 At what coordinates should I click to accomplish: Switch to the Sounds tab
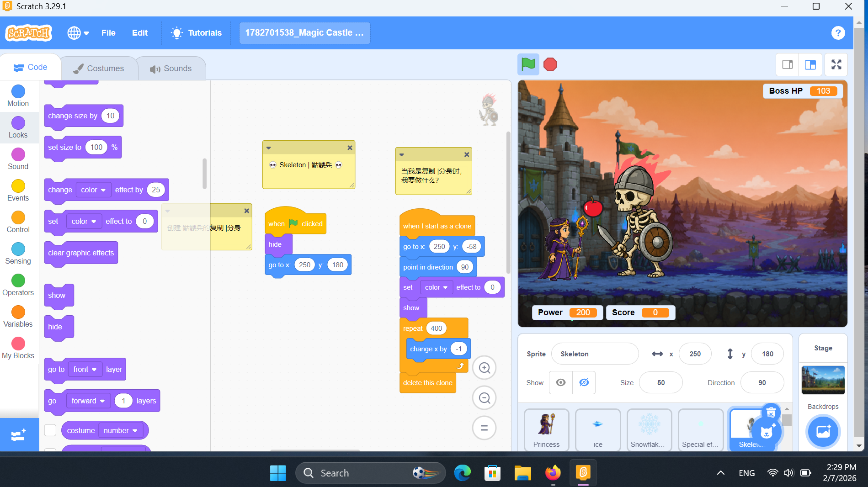pos(171,69)
